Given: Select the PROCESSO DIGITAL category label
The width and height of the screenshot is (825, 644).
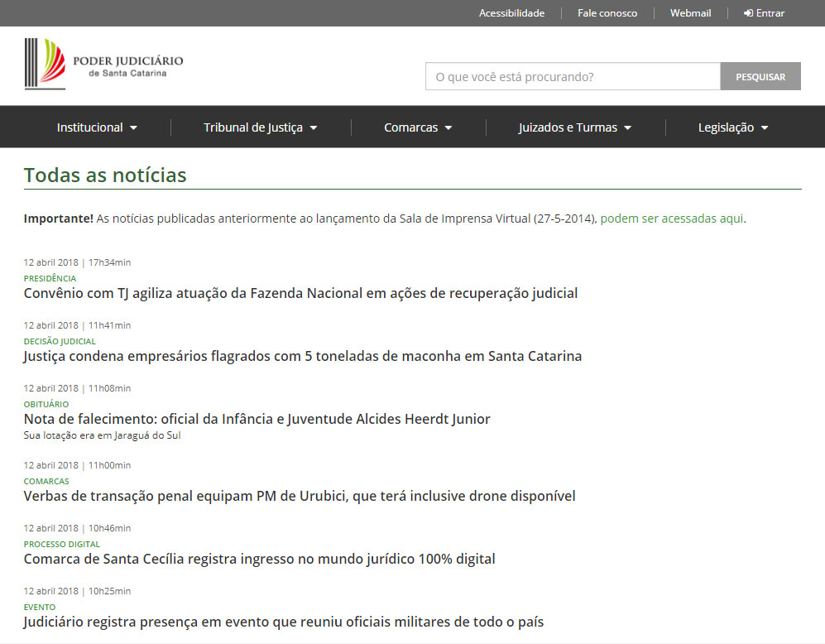Looking at the screenshot, I should (61, 545).
